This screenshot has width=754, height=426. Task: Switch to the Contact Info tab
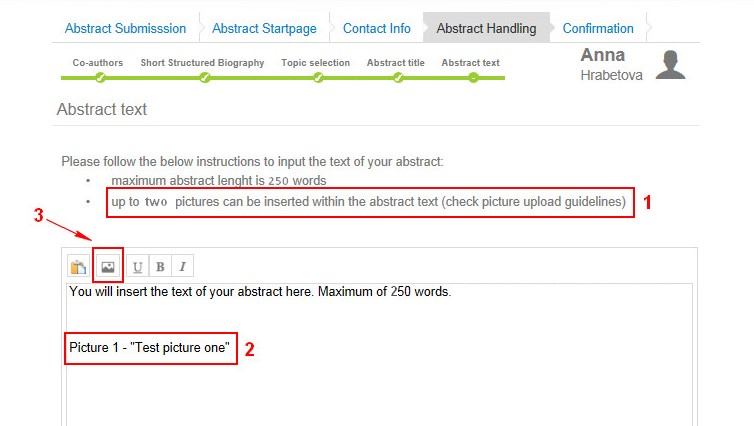pyautogui.click(x=377, y=28)
